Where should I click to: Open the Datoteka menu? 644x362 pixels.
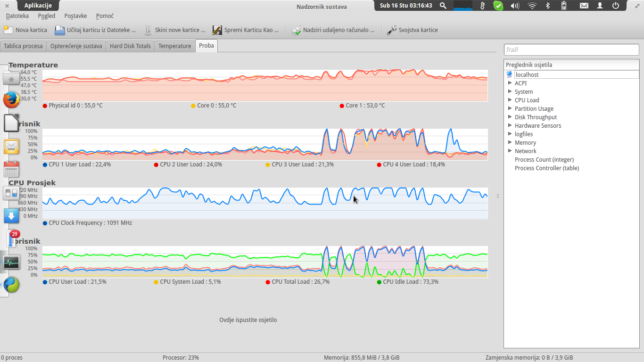click(17, 16)
